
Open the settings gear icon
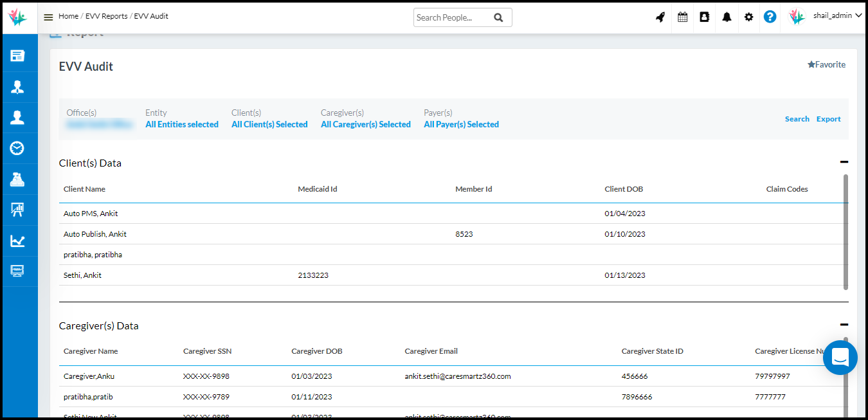748,17
